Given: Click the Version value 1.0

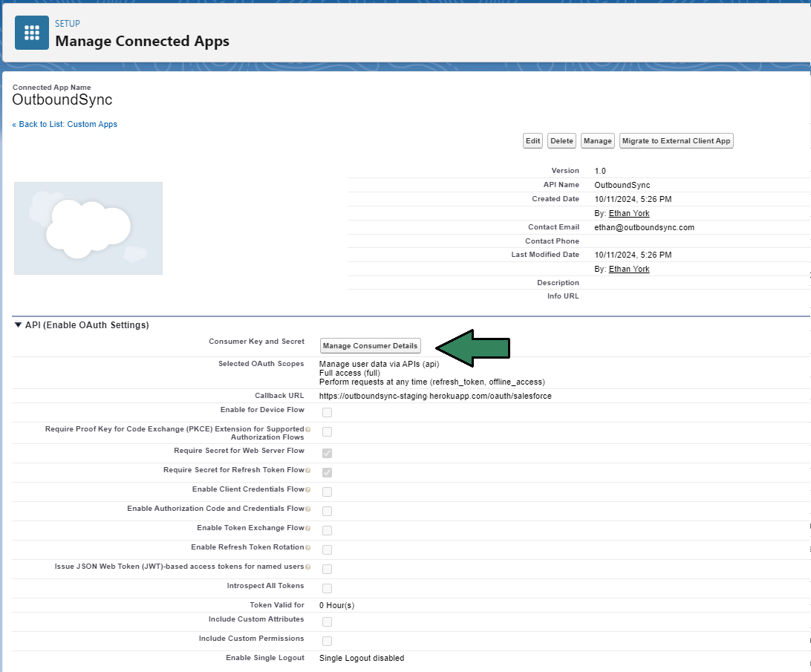Looking at the screenshot, I should (600, 171).
